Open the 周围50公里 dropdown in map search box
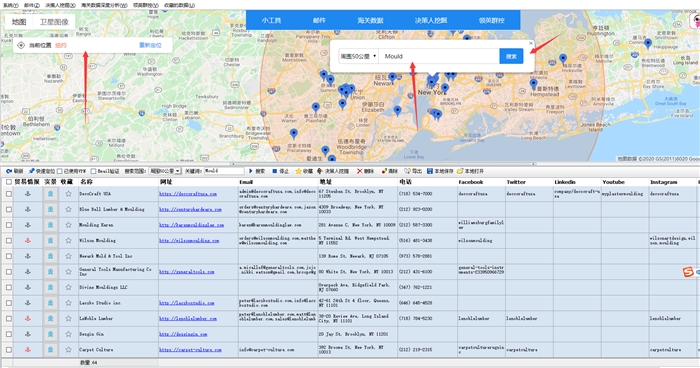 [x=358, y=56]
